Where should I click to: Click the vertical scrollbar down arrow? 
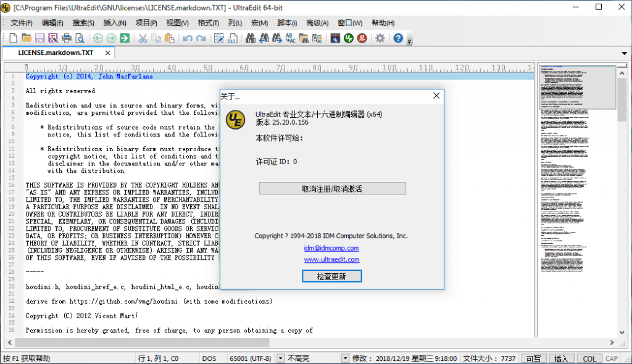[x=622, y=333]
